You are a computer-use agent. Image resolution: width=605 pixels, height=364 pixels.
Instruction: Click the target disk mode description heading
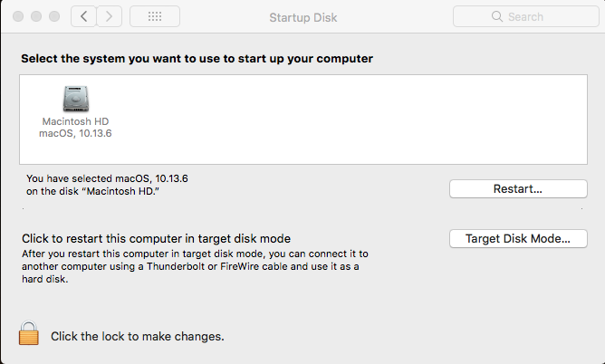click(156, 239)
